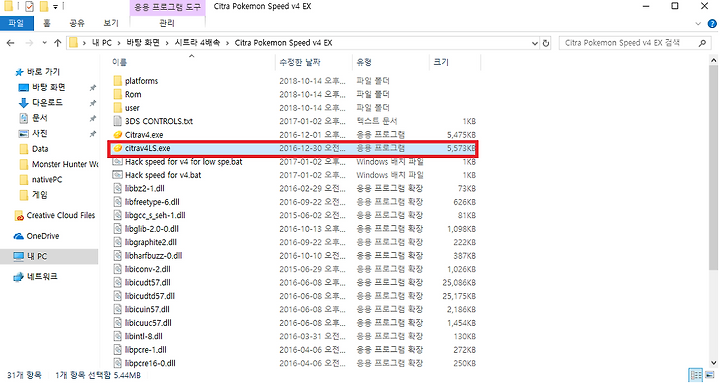Open nativePC folder in sidebar
The width and height of the screenshot is (720, 384).
[41, 180]
